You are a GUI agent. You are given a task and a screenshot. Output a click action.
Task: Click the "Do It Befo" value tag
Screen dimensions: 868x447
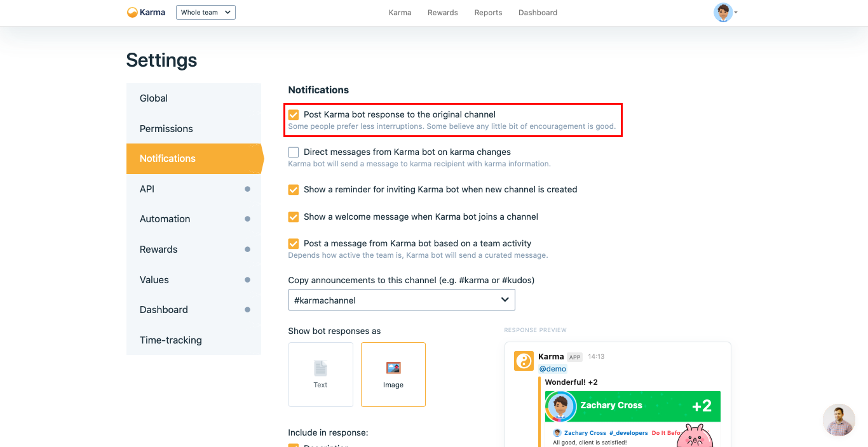666,433
